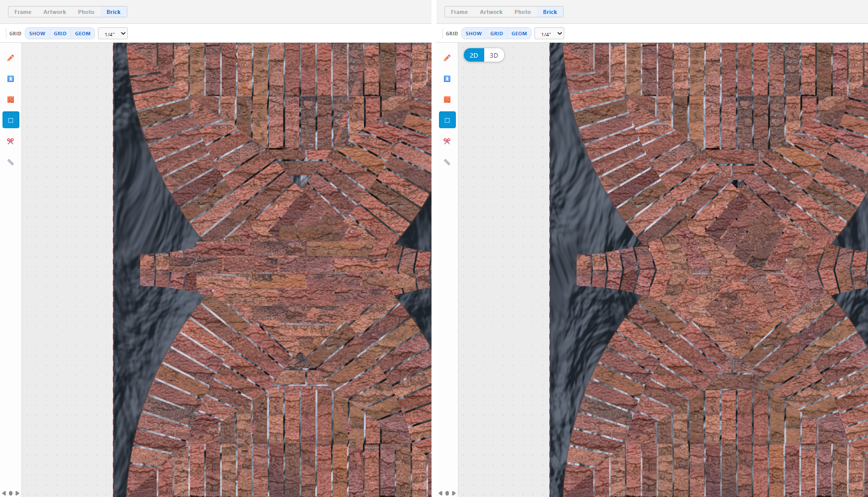Toggle GRID snap option in right panel
Image resolution: width=868 pixels, height=497 pixels.
click(497, 33)
